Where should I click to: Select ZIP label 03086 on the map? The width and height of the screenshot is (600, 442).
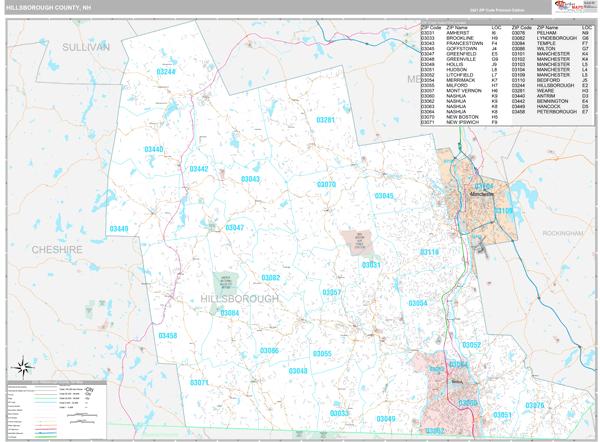[269, 351]
